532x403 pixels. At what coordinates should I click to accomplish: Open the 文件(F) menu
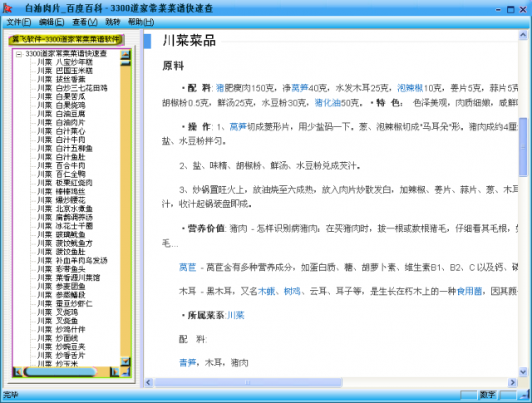(18, 22)
